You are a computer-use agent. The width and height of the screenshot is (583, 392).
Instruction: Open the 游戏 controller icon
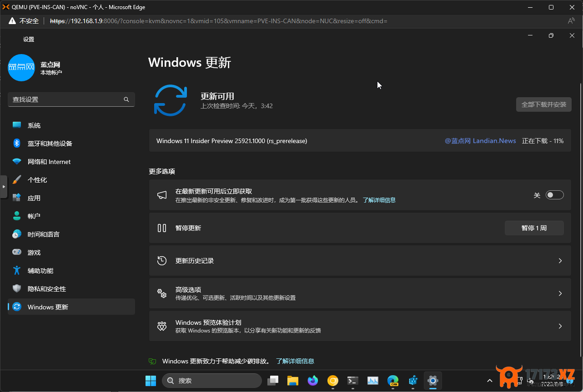(17, 252)
